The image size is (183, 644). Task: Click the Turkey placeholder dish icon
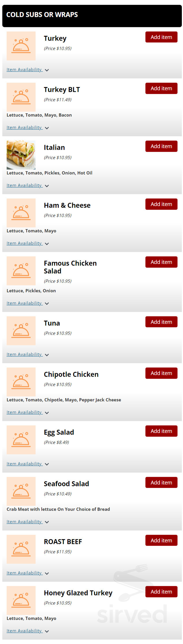(21, 46)
